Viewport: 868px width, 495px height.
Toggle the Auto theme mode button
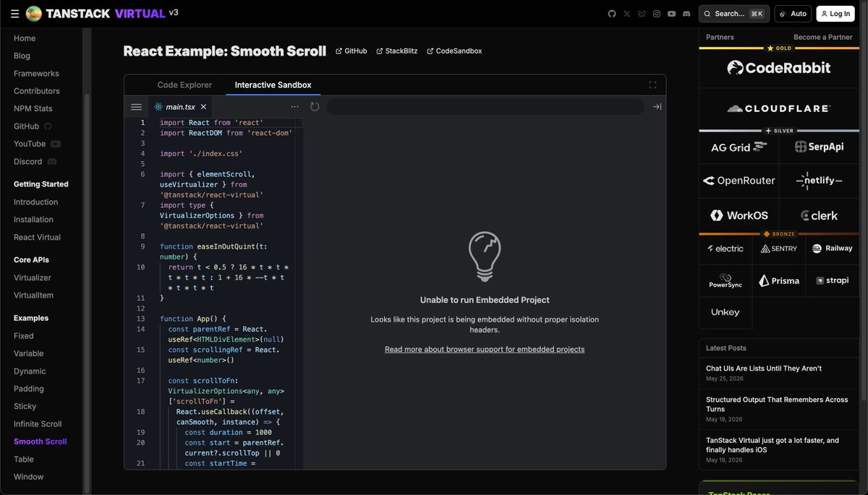click(793, 14)
